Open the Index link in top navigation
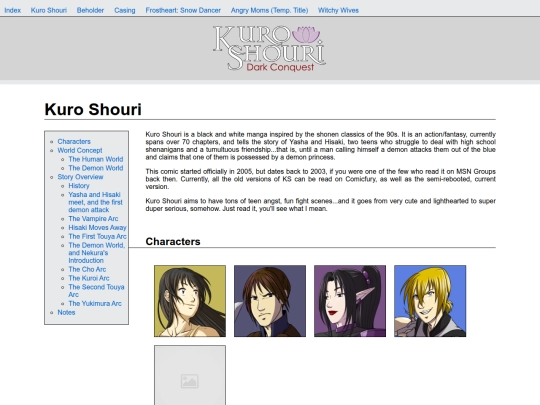This screenshot has height=405, width=540. click(12, 10)
